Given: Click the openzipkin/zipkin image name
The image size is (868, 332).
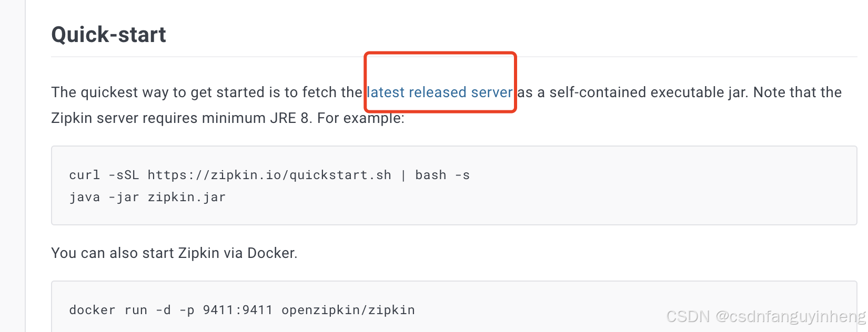Looking at the screenshot, I should click(348, 310).
